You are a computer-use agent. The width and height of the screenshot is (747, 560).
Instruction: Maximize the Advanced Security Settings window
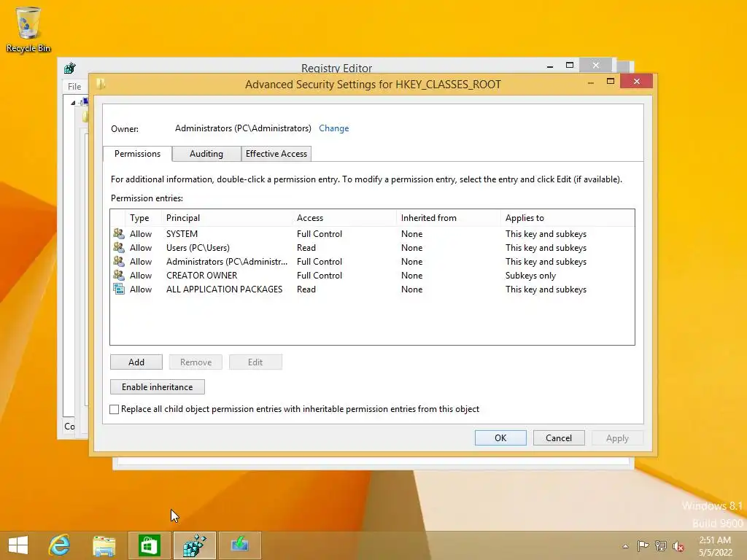[611, 82]
